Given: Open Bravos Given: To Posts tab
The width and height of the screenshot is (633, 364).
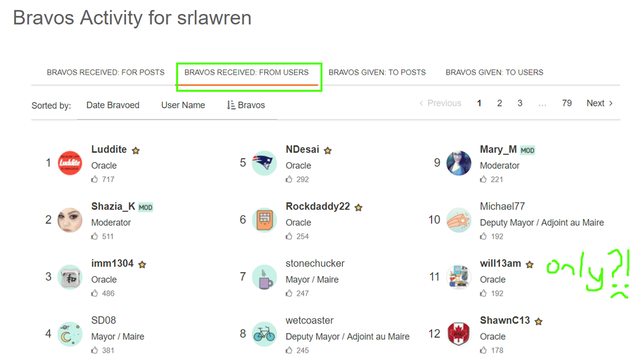Looking at the screenshot, I should (x=377, y=72).
